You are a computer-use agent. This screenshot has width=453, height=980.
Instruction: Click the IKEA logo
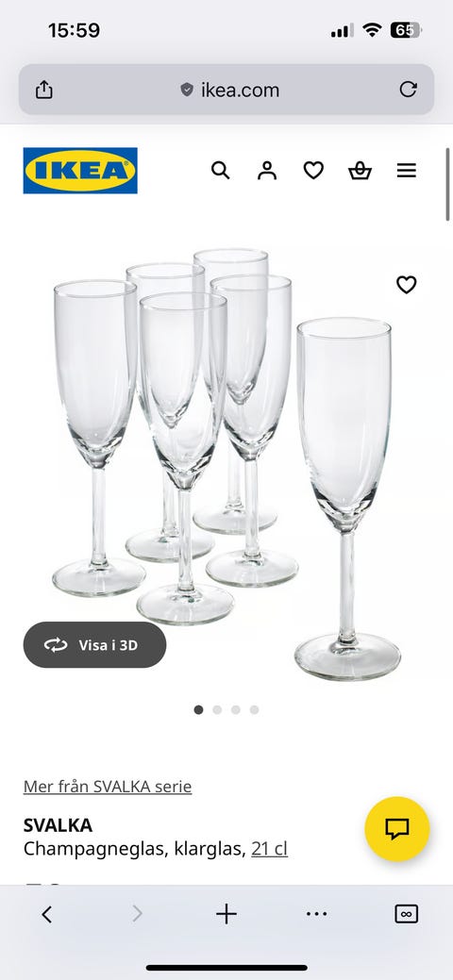(80, 171)
